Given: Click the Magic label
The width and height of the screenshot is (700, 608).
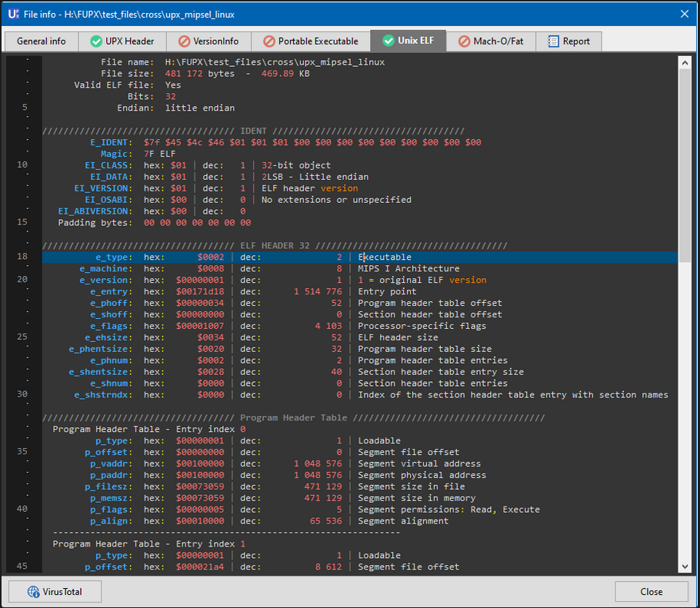Looking at the screenshot, I should pos(116,154).
